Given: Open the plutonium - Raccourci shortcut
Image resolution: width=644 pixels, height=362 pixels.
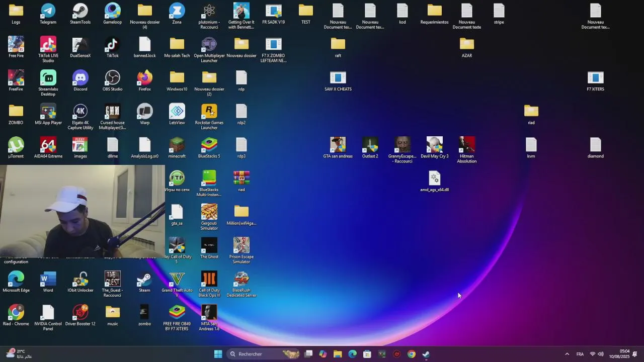Looking at the screenshot, I should coord(209,16).
